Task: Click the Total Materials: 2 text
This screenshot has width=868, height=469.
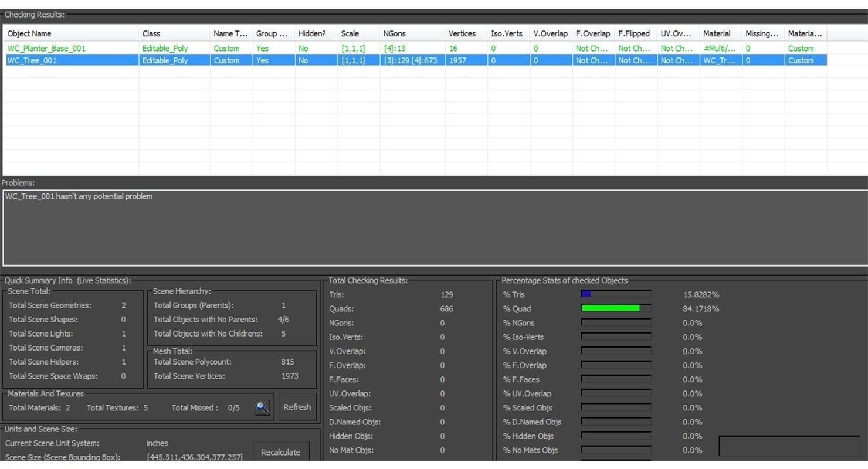Action: pyautogui.click(x=39, y=407)
